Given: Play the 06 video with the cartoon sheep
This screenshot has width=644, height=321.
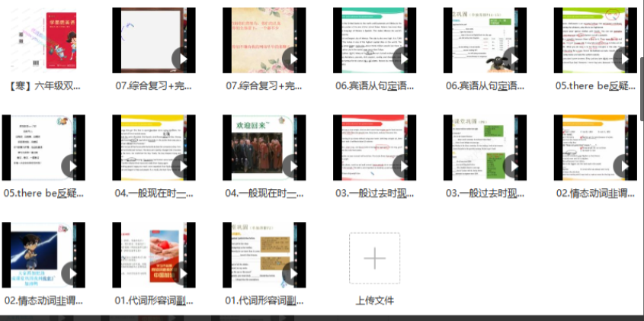Looking at the screenshot, I should coord(512,59).
